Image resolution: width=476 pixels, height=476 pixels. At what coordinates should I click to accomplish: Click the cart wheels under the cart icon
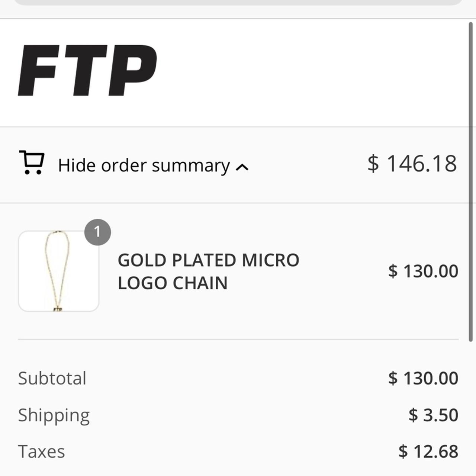pos(33,173)
